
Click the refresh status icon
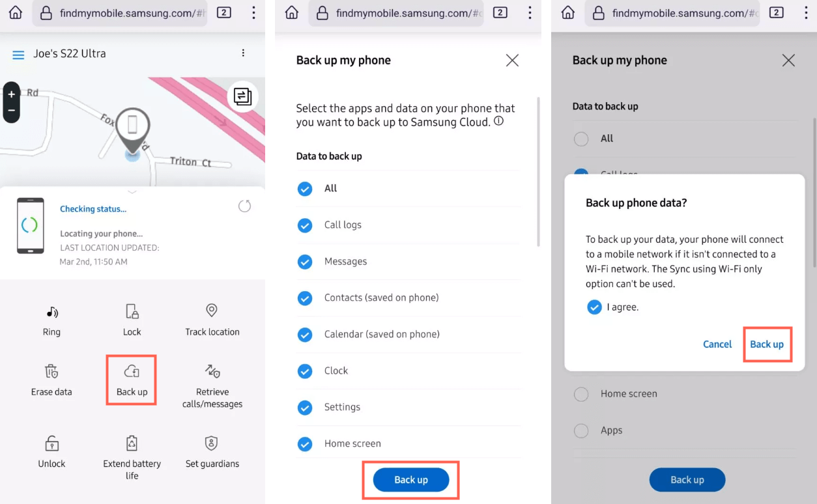(x=245, y=206)
